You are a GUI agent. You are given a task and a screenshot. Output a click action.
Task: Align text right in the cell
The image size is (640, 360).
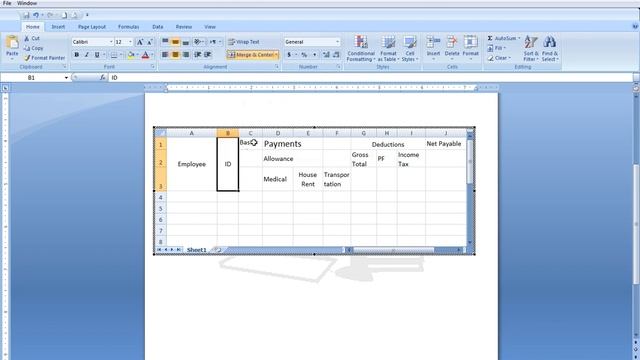pyautogui.click(x=186, y=55)
